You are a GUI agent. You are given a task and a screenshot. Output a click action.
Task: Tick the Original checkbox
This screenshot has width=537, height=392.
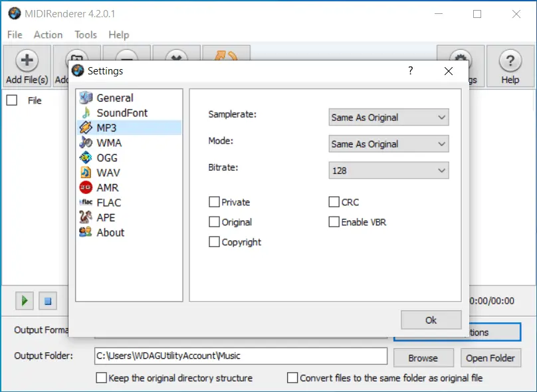pyautogui.click(x=215, y=222)
